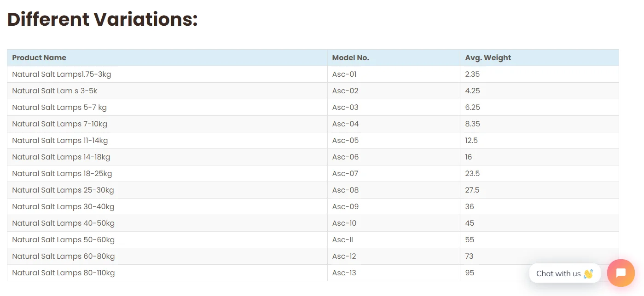Click the 'Natural Salt Lamps 80-110kg' cell
This screenshot has width=644, height=296.
(64, 273)
